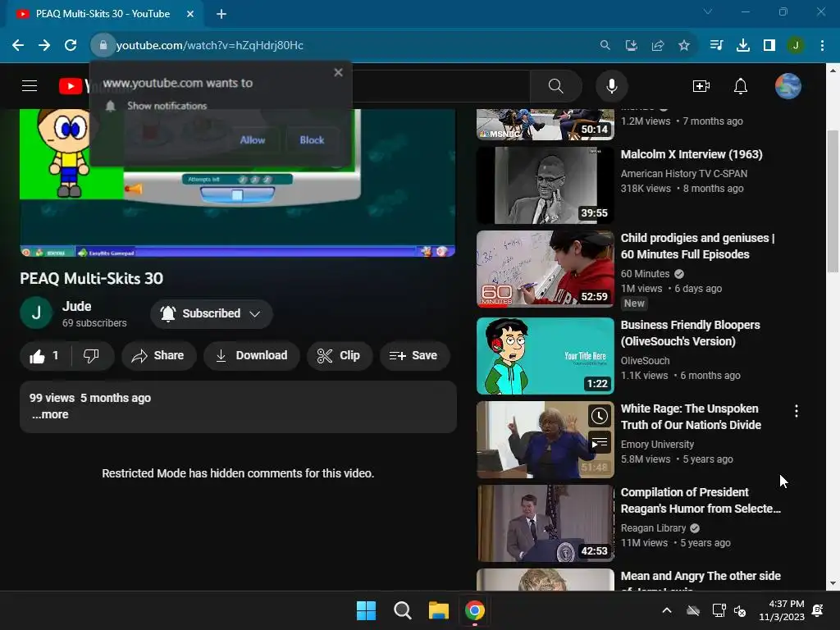Image resolution: width=840 pixels, height=630 pixels.
Task: Block notifications from youtube.com
Action: [312, 139]
